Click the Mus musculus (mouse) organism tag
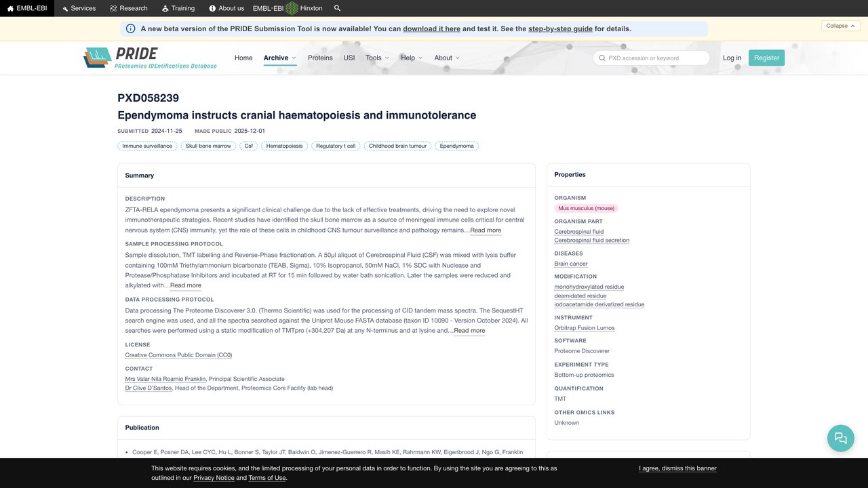 (587, 208)
